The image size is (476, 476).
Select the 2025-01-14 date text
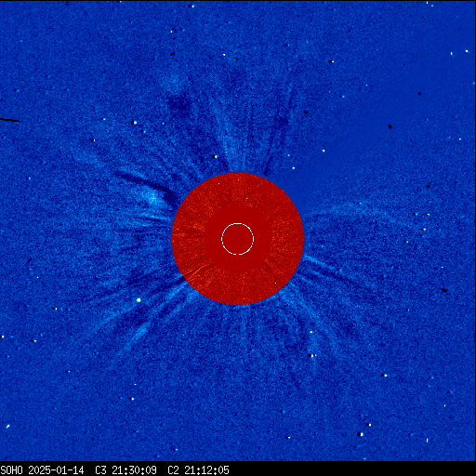click(x=56, y=470)
